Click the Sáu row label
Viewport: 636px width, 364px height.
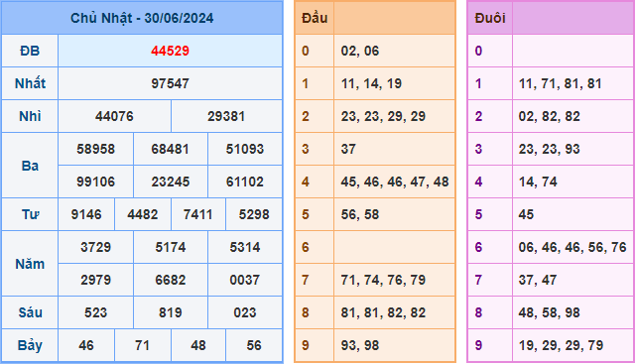30,312
